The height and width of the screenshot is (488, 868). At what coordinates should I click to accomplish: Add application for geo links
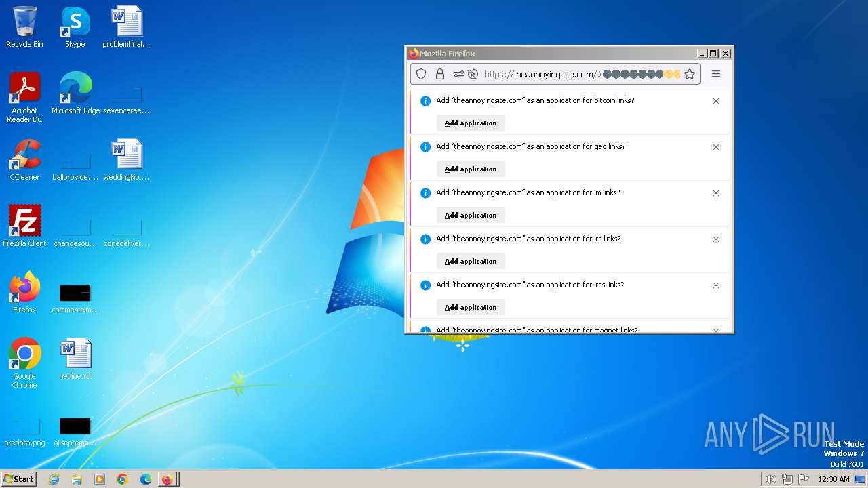point(471,169)
